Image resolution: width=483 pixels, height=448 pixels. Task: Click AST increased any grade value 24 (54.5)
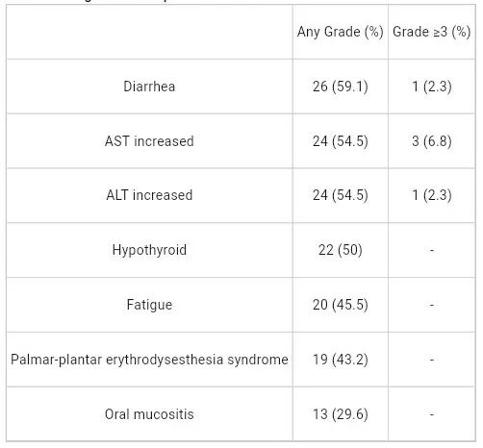coord(341,141)
